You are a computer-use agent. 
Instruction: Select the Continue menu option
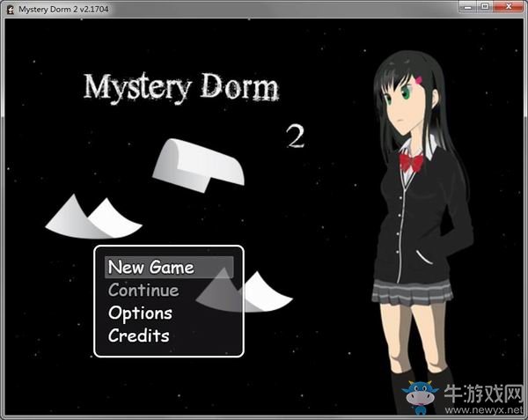pos(143,290)
